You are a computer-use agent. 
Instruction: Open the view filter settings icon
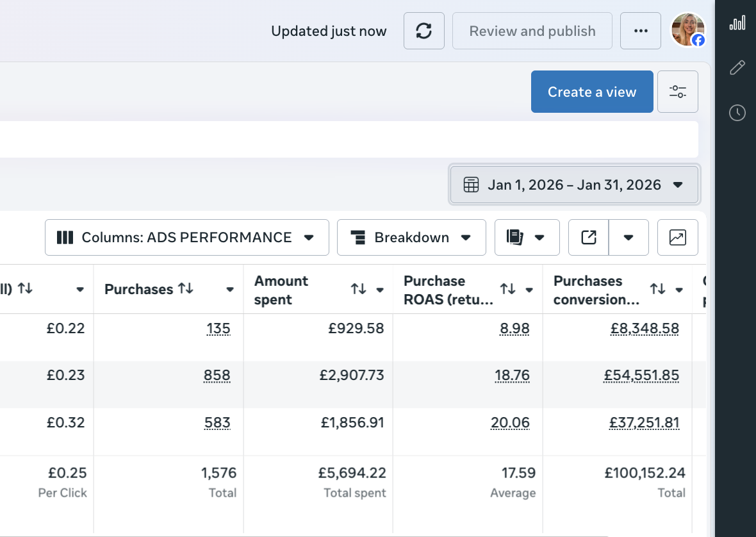click(x=677, y=92)
